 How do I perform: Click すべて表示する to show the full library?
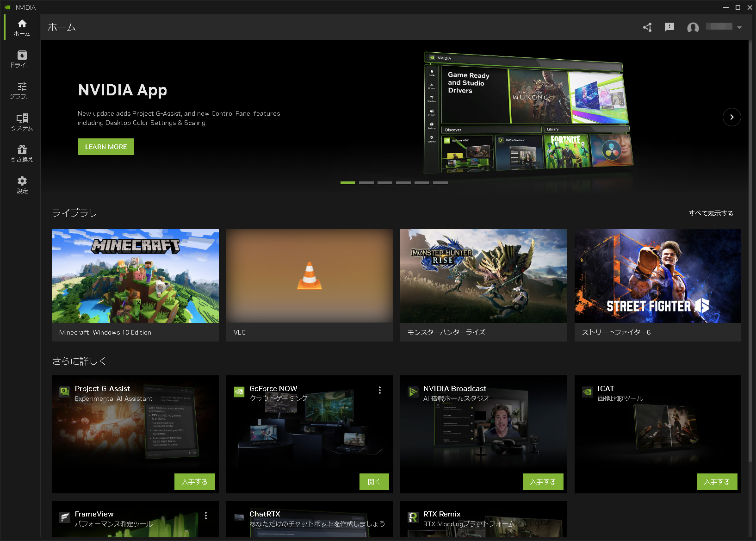tap(710, 213)
